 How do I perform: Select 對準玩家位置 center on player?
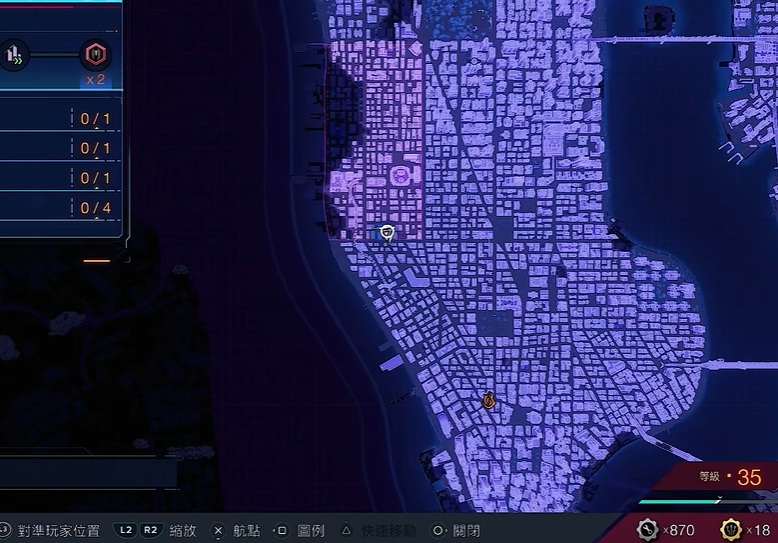pos(59,531)
